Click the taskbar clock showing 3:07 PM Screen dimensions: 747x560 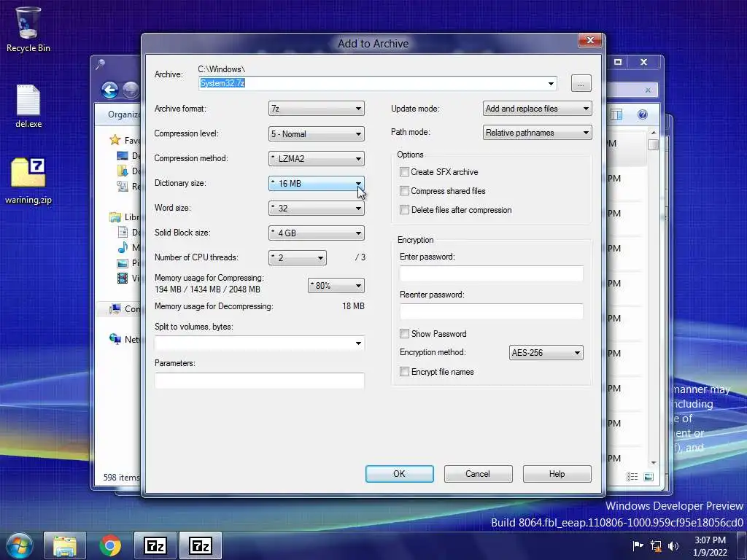710,545
